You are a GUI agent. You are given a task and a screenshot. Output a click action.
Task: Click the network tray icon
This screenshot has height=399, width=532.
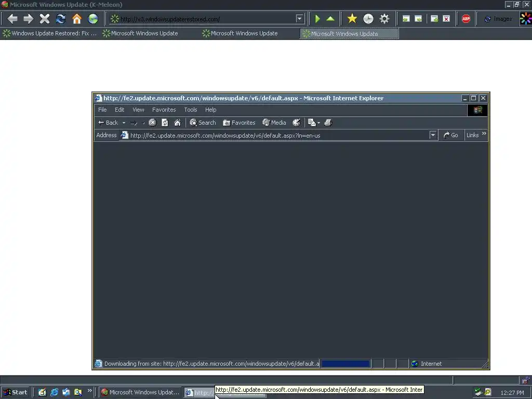coord(478,392)
